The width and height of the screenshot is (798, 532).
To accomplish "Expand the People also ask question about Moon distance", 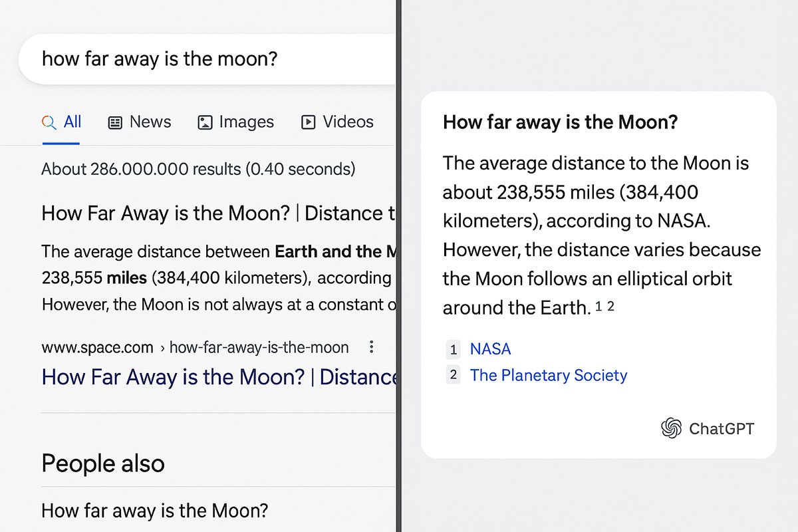I will [x=154, y=511].
